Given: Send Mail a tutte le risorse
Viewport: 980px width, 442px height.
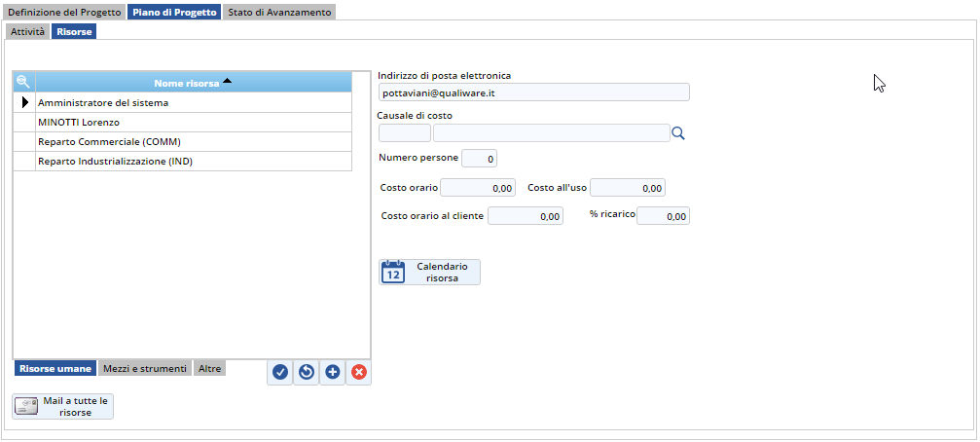Looking at the screenshot, I should coord(63,406).
